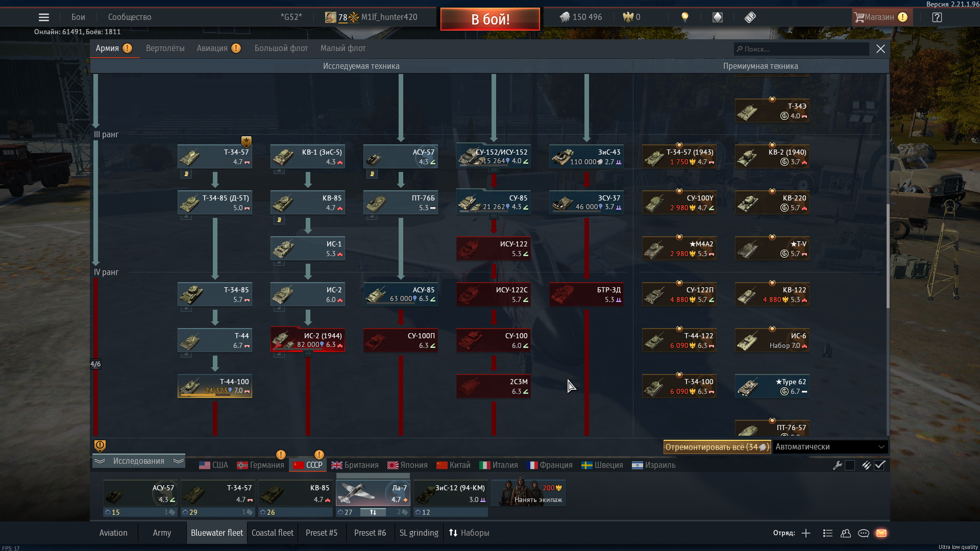Open the Сообщество menu
Screen dimensions: 980x551
[130, 17]
